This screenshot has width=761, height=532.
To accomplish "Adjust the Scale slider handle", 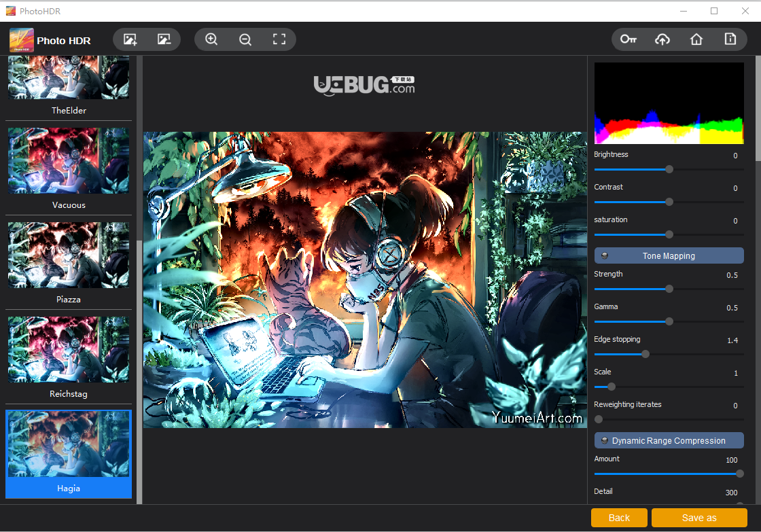I will point(612,387).
